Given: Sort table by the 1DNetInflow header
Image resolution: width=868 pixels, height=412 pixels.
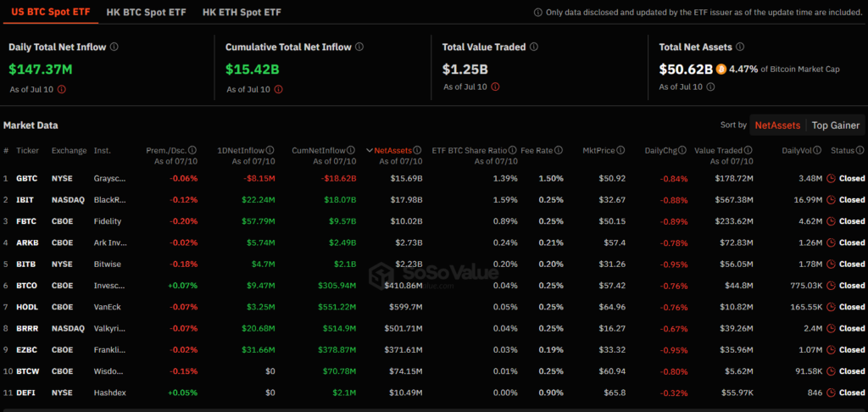Looking at the screenshot, I should click(x=241, y=150).
